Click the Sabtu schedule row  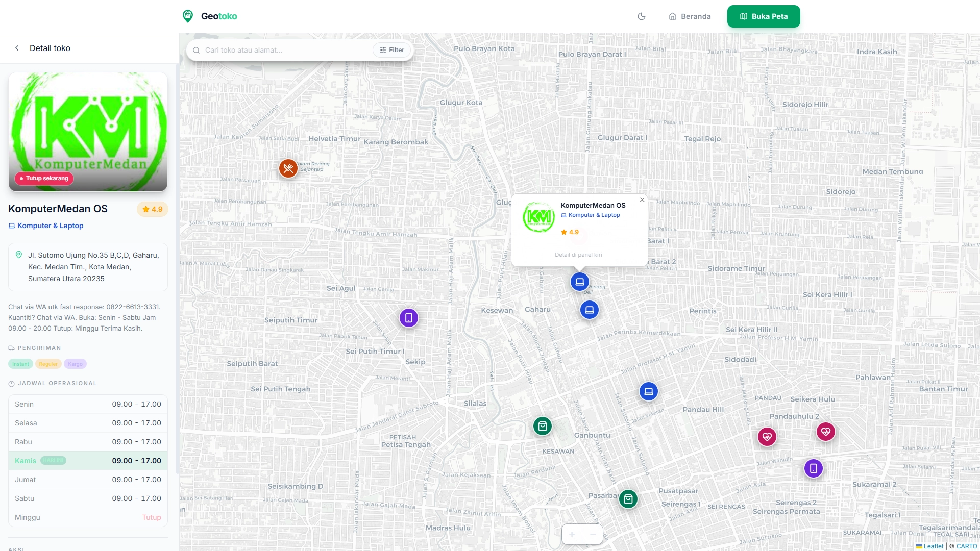click(x=88, y=498)
